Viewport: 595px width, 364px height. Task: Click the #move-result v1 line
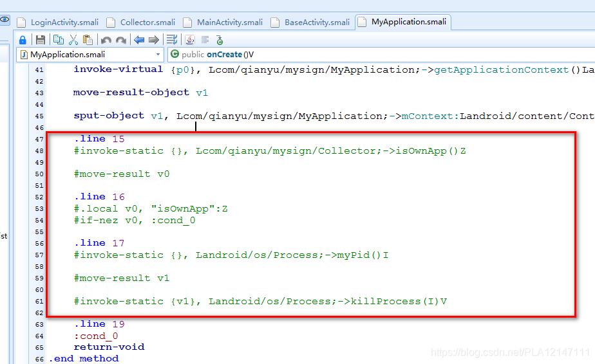[122, 278]
